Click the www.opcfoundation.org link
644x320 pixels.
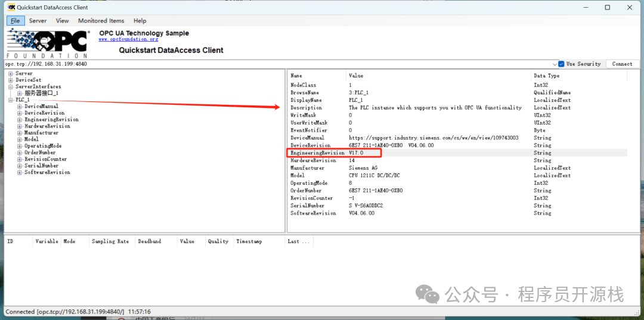pos(128,39)
